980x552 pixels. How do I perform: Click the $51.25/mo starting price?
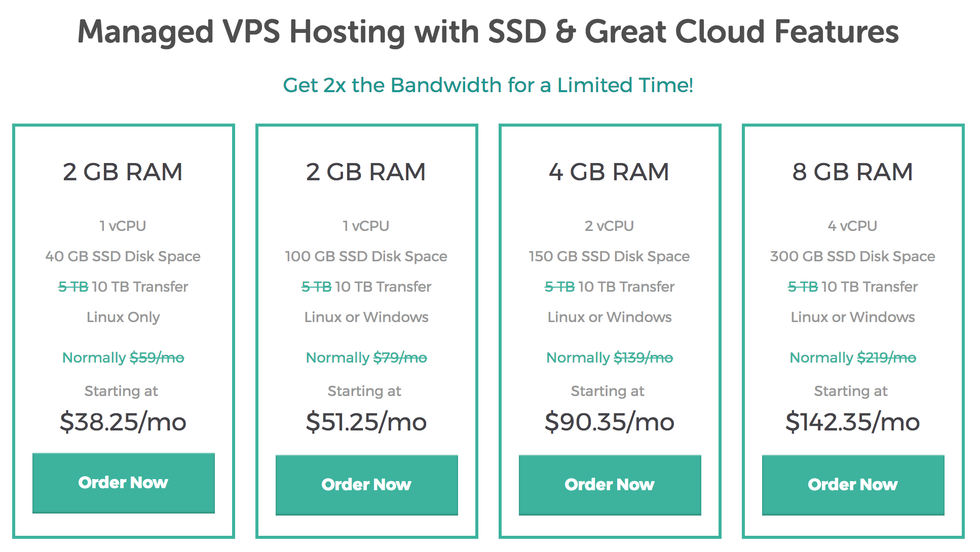tap(366, 422)
